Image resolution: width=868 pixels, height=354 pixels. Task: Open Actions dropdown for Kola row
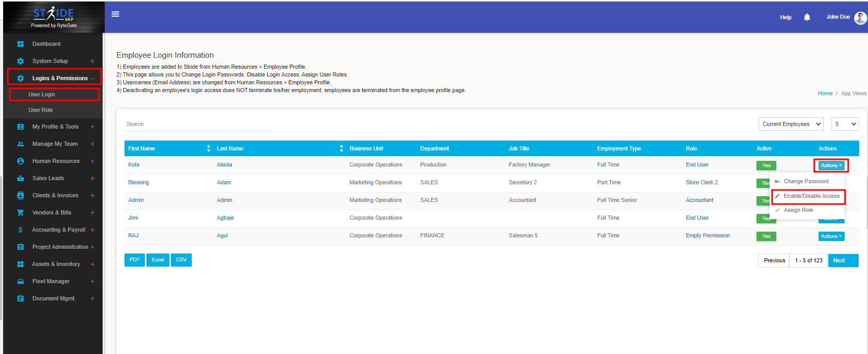831,166
